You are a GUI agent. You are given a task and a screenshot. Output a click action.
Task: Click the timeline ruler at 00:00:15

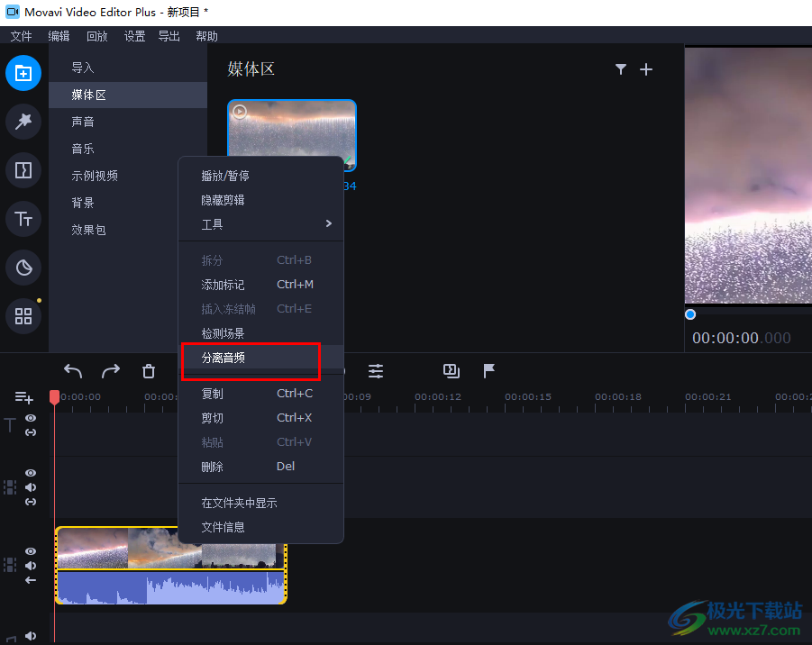[528, 397]
